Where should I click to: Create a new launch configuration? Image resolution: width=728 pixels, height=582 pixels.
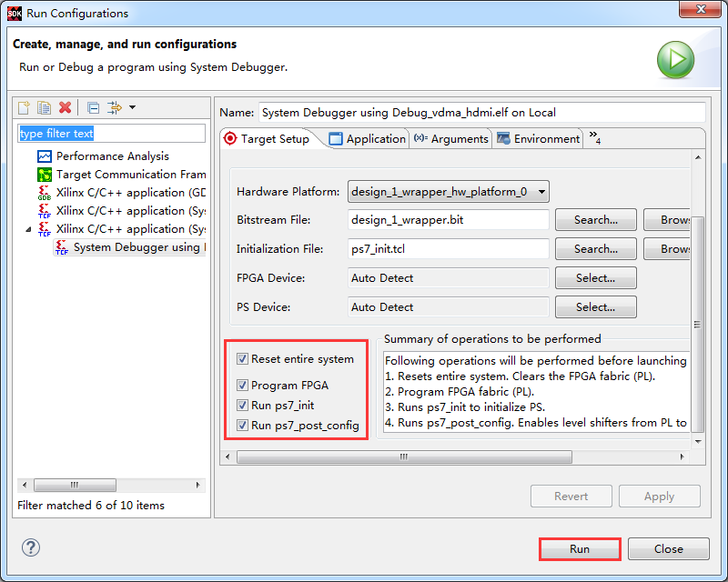[x=24, y=107]
